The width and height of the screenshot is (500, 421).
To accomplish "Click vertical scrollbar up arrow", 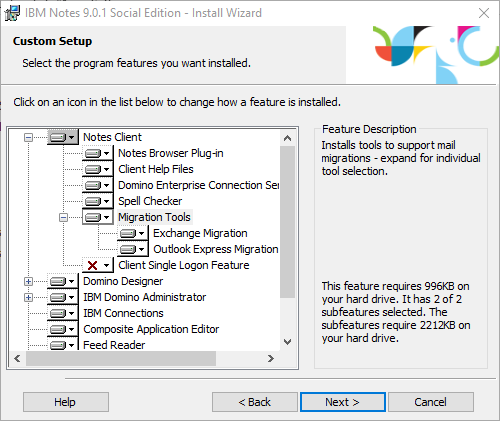I will tap(288, 138).
